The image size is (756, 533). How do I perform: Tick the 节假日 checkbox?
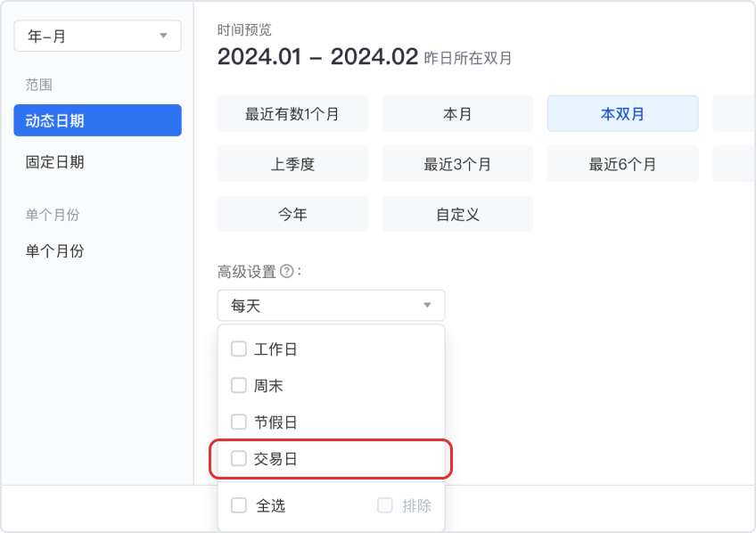pyautogui.click(x=239, y=422)
